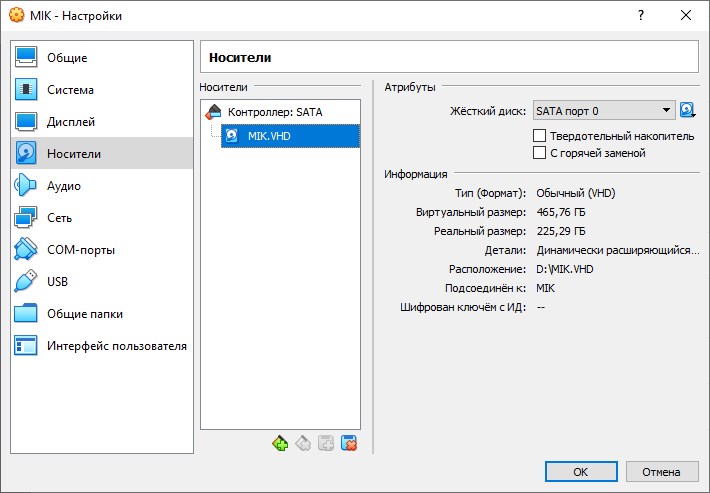Click the disk chooser icon beside SATA порт 0
Image resolution: width=710 pixels, height=493 pixels.
688,110
